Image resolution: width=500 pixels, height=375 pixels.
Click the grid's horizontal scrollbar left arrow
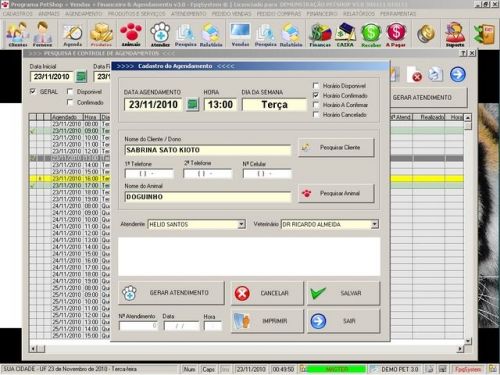pos(33,349)
